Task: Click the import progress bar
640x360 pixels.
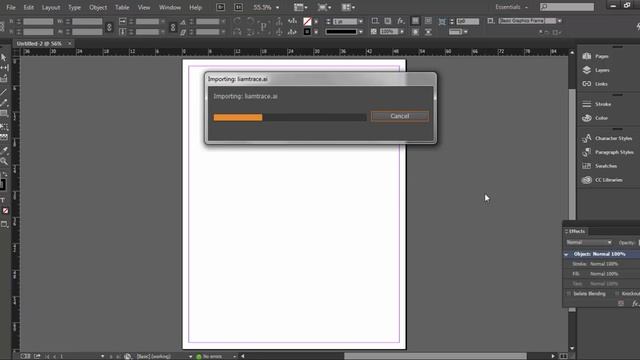Action: pos(290,118)
